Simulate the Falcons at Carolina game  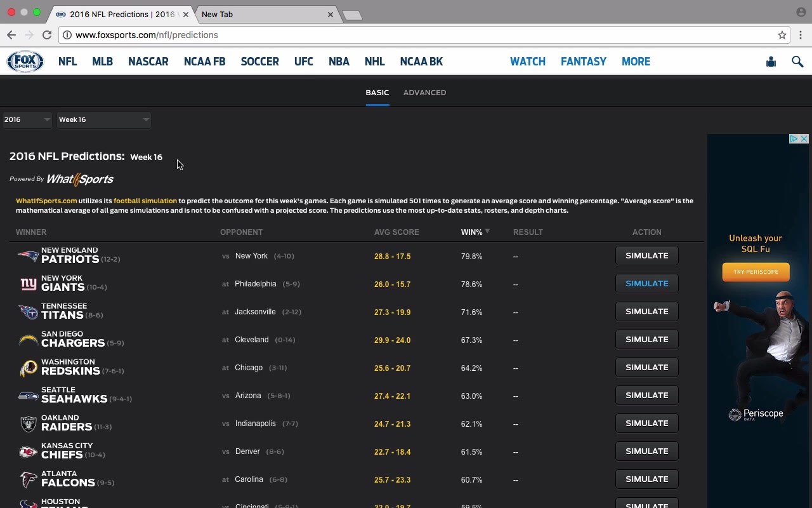point(646,479)
